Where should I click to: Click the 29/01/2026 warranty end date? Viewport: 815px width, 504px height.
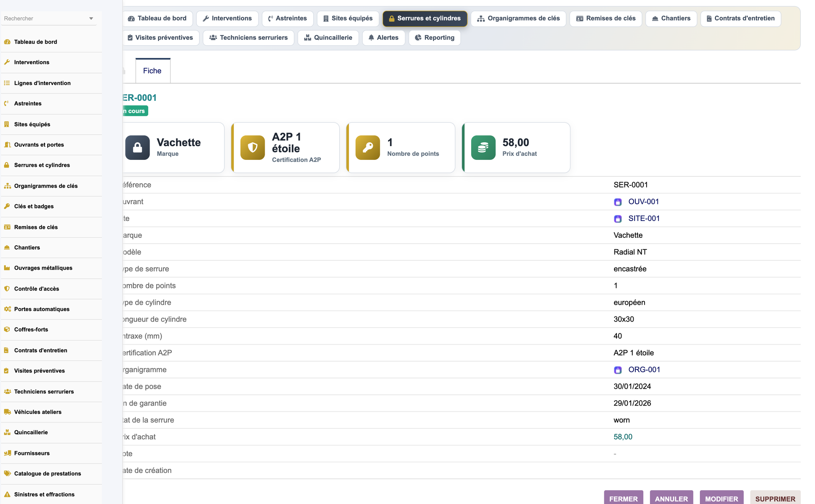[632, 403]
